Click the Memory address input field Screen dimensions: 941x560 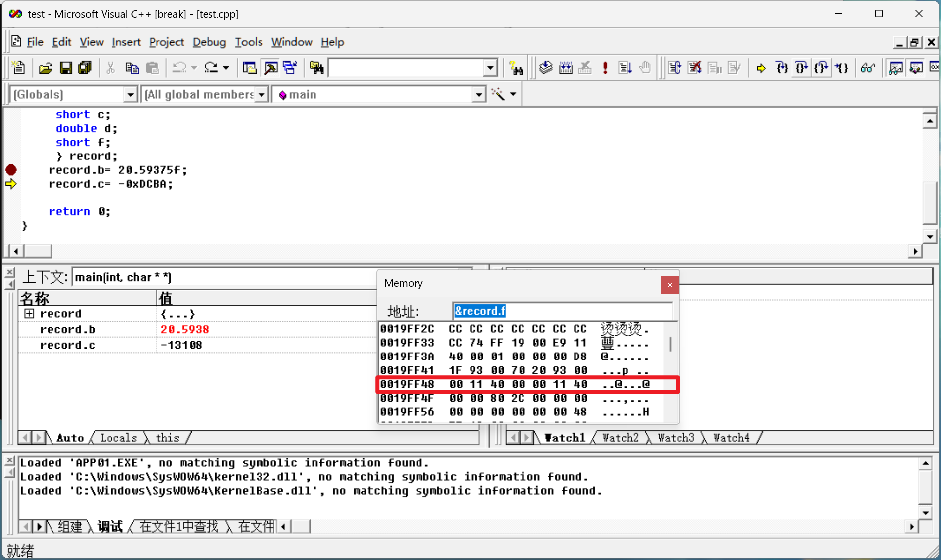click(x=562, y=311)
